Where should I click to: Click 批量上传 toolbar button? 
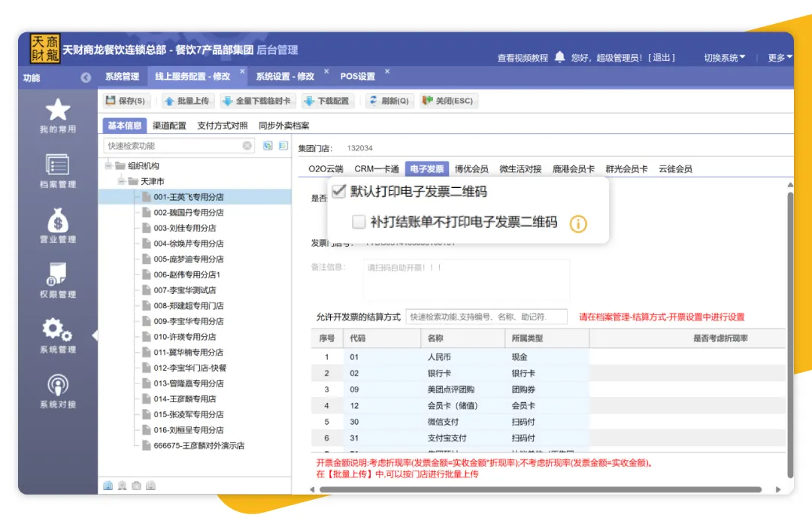pyautogui.click(x=187, y=101)
